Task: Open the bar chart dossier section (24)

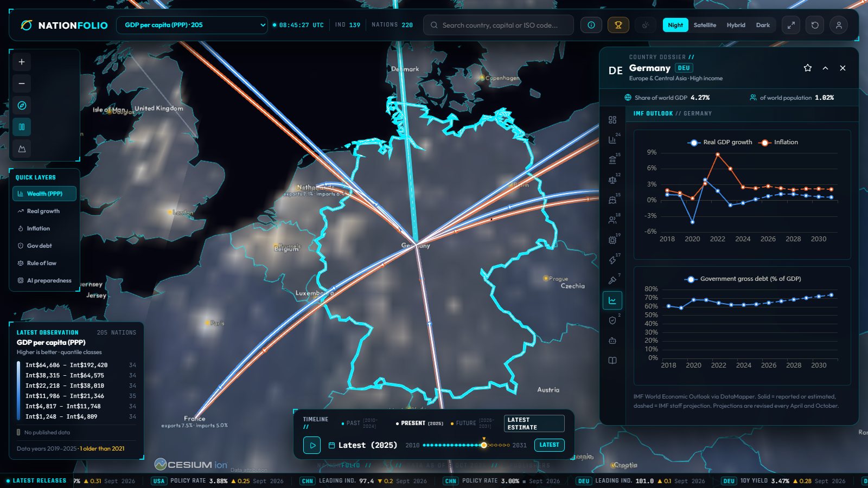Action: coord(612,140)
